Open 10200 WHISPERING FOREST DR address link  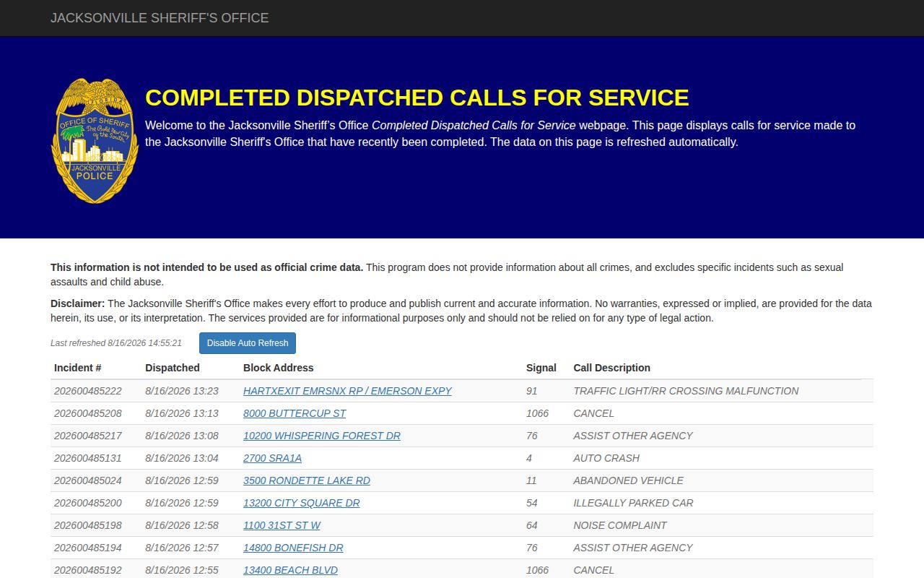(322, 436)
